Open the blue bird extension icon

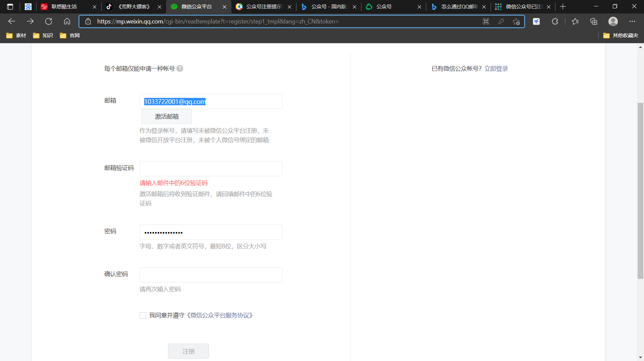tap(536, 21)
